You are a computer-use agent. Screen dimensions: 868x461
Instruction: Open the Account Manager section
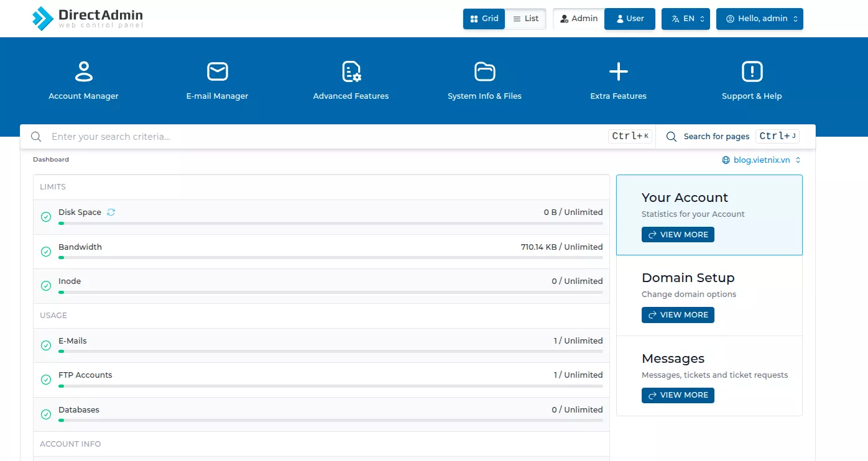(x=83, y=80)
